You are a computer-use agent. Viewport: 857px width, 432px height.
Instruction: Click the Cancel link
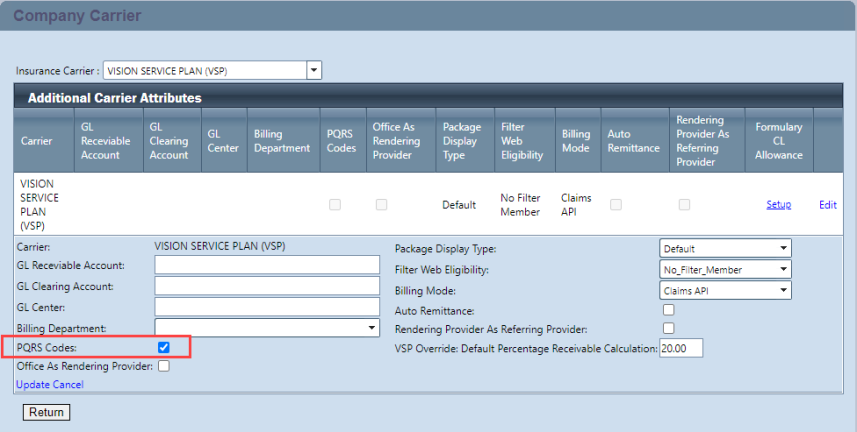pyautogui.click(x=68, y=384)
